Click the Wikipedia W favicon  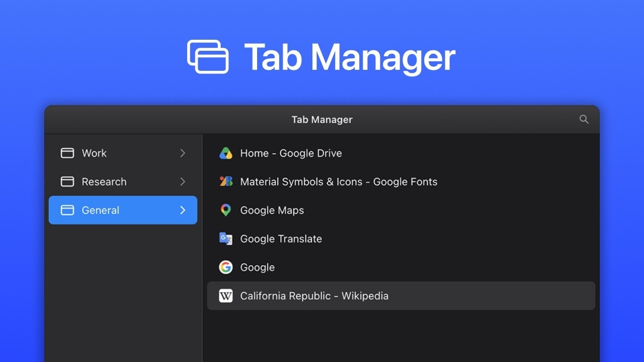pyautogui.click(x=226, y=296)
